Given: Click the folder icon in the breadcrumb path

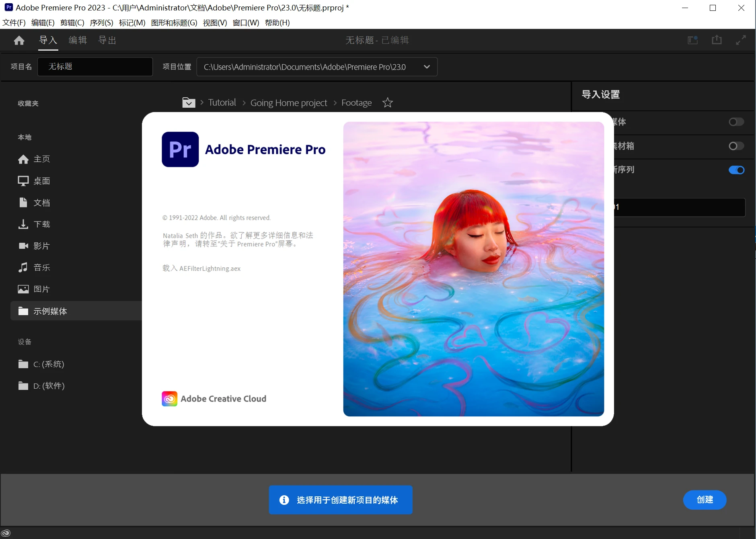Looking at the screenshot, I should [x=188, y=102].
